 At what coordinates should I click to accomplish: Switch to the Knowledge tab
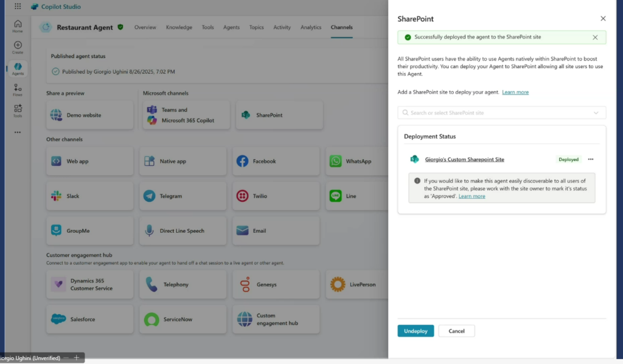179,27
